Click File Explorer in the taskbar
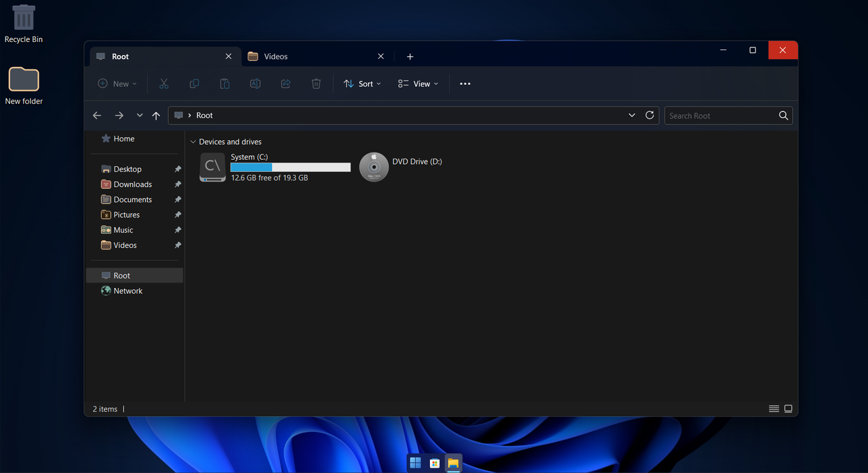The image size is (868, 473). tap(454, 463)
